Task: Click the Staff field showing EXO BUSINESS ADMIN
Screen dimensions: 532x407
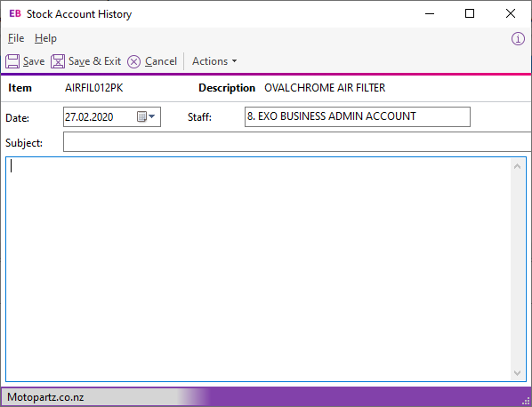Action: click(x=358, y=117)
